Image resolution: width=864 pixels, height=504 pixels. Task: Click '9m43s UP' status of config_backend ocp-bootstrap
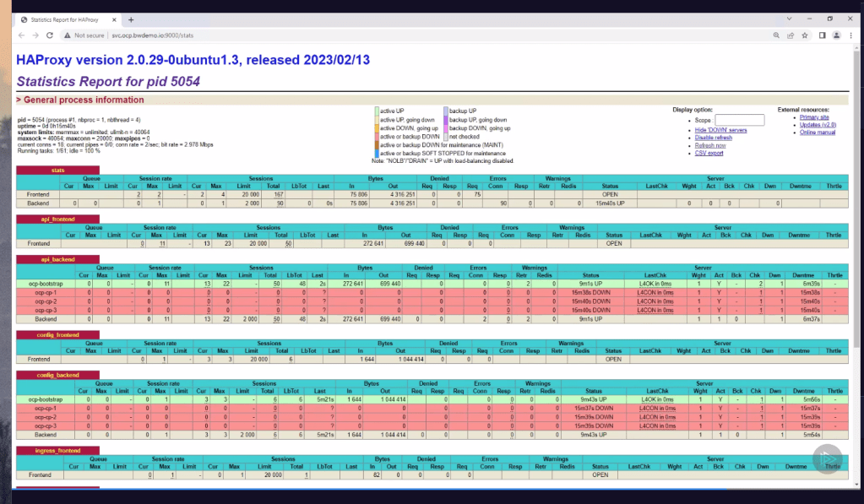(x=594, y=399)
